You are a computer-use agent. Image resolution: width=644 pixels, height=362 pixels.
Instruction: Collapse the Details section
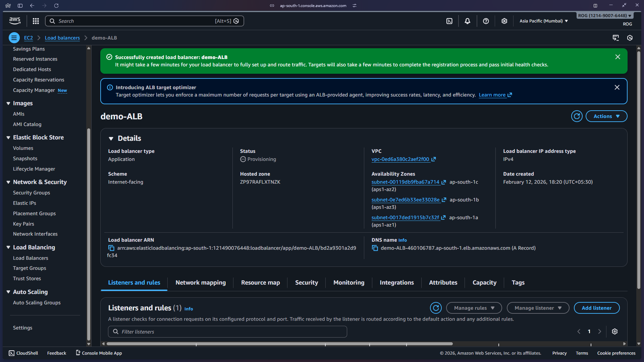pos(111,138)
